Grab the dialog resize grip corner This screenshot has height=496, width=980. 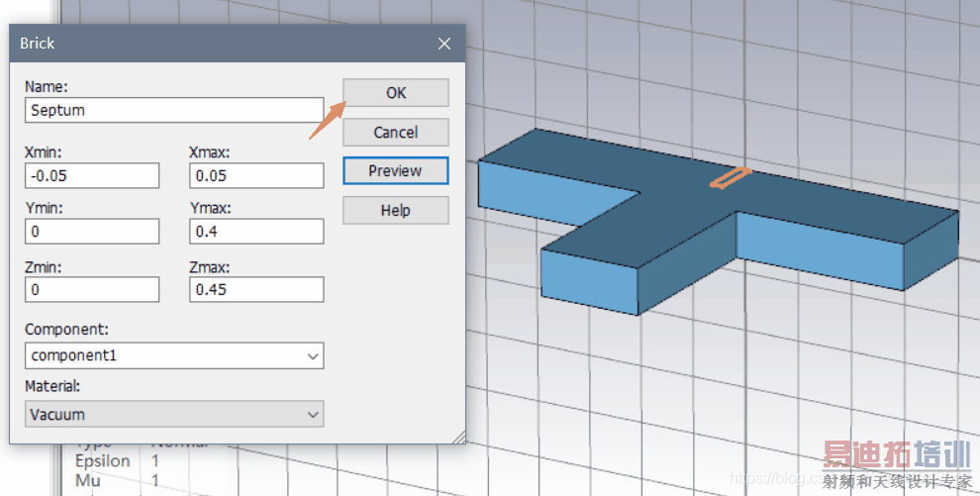(459, 438)
